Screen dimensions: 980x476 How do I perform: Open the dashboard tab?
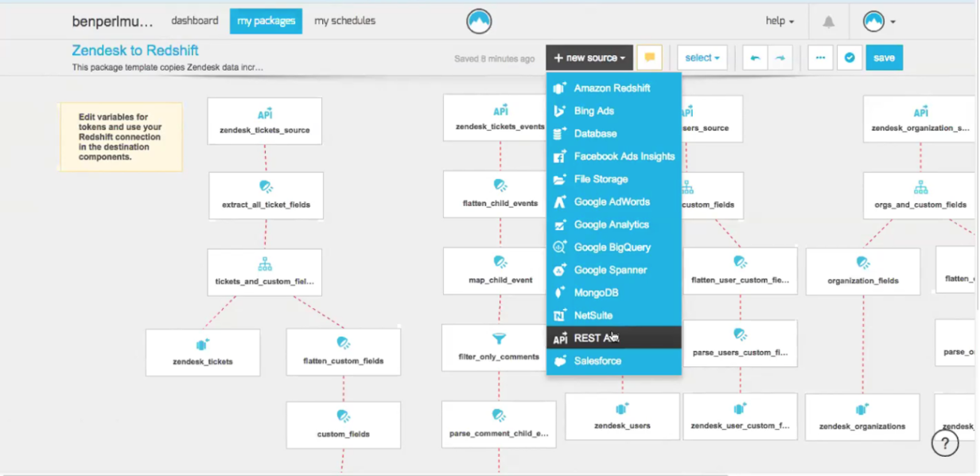[194, 21]
